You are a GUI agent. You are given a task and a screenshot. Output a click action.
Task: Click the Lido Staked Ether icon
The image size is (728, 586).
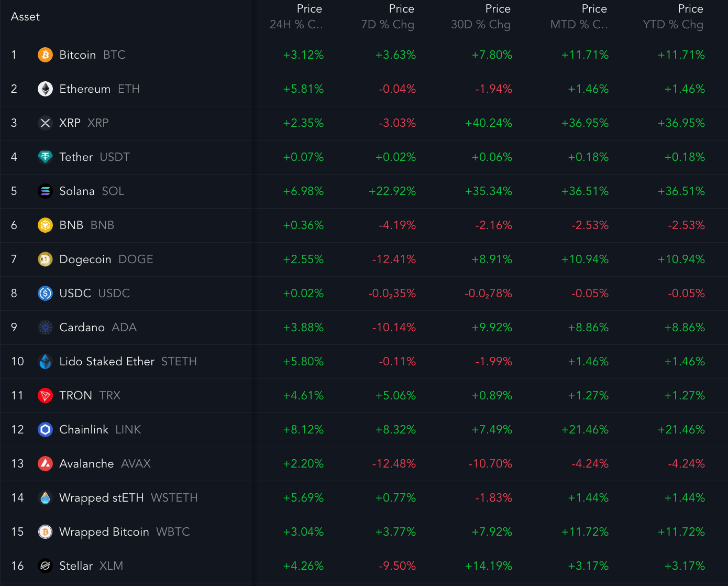(x=46, y=362)
